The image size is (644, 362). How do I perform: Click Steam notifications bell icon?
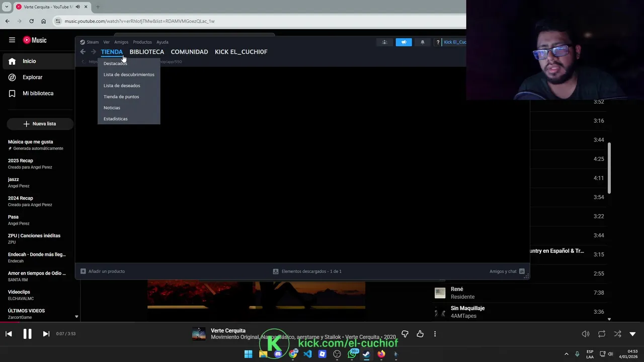(422, 42)
